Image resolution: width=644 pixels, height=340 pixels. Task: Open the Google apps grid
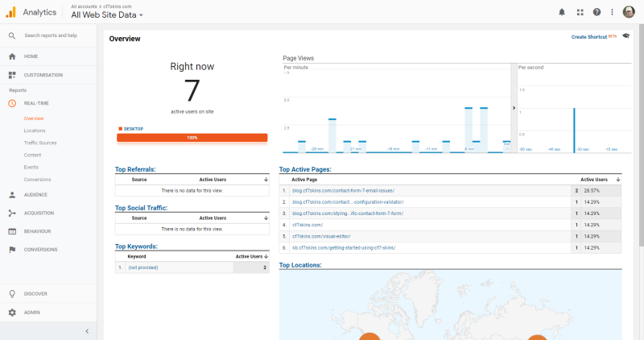tap(580, 12)
